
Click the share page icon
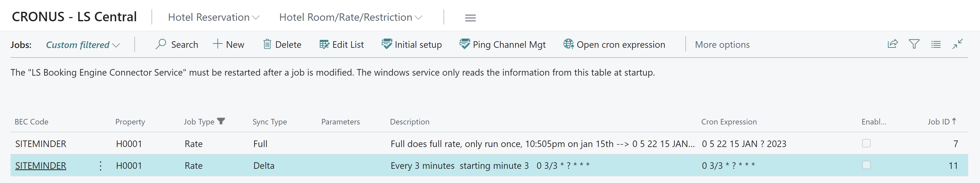892,44
